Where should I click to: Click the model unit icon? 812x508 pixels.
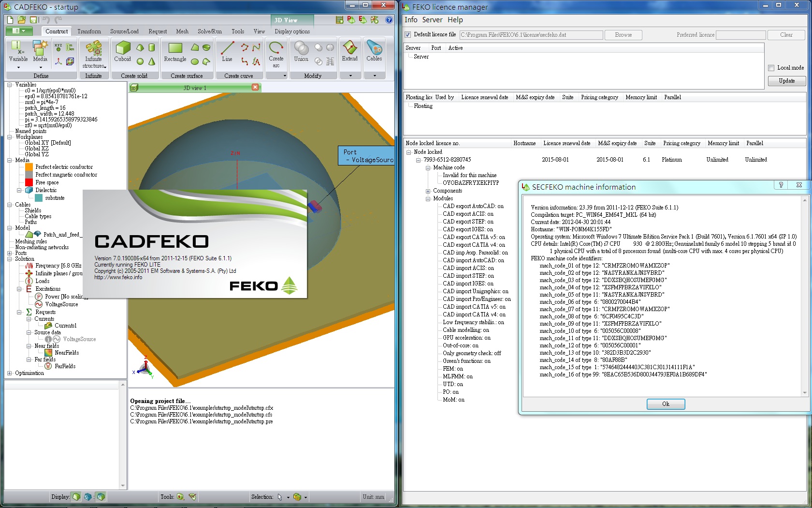click(x=70, y=47)
